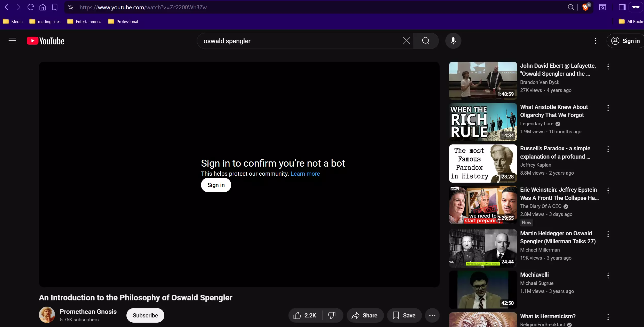This screenshot has width=644, height=327.
Task: Open John David Ebert Lafayette video thumbnail
Action: [x=483, y=81]
